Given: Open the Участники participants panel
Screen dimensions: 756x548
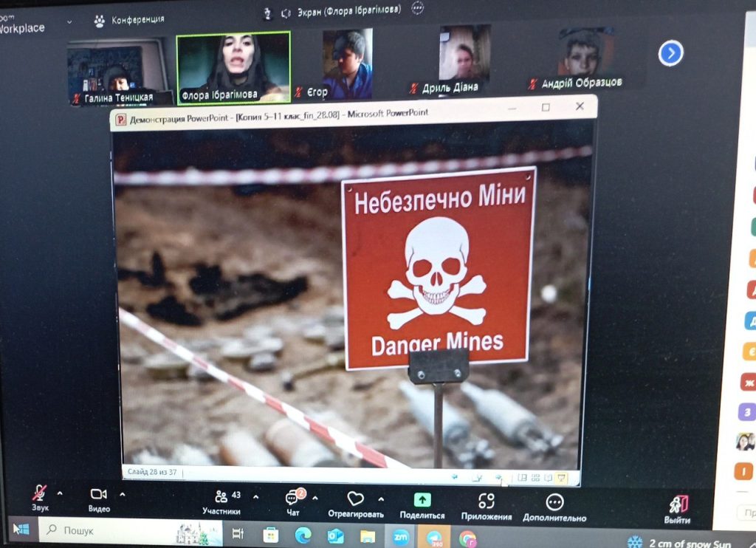Looking at the screenshot, I should tap(221, 502).
